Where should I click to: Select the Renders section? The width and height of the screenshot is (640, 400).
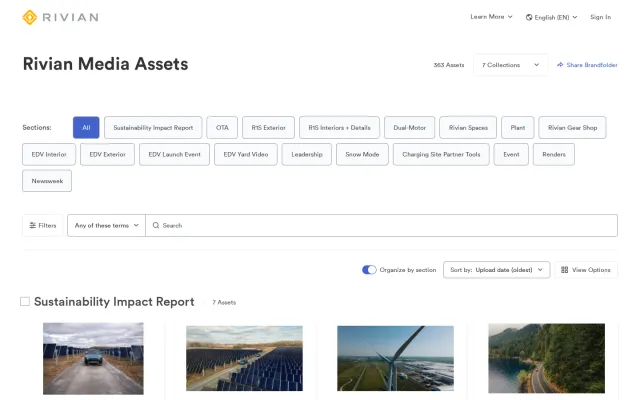point(554,154)
